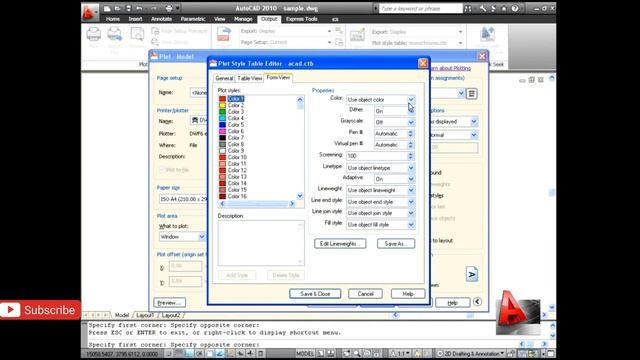Click the plot style table edit icon in Plot dialog

point(471,93)
